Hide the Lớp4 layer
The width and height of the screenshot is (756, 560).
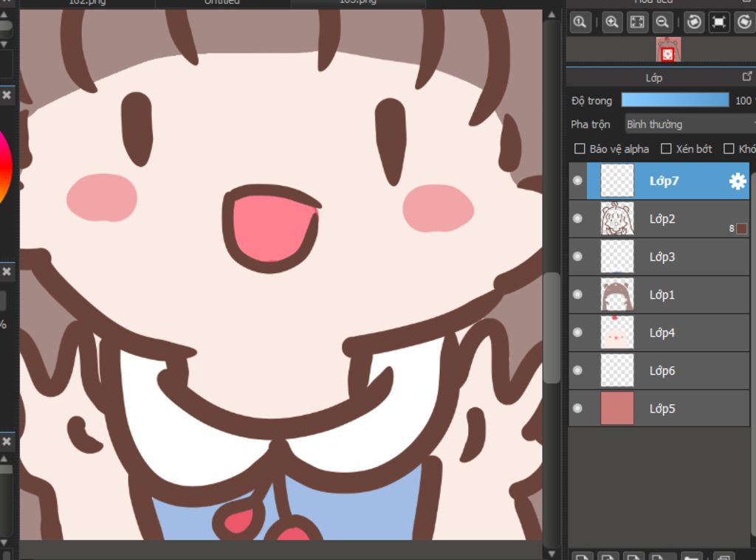click(577, 333)
